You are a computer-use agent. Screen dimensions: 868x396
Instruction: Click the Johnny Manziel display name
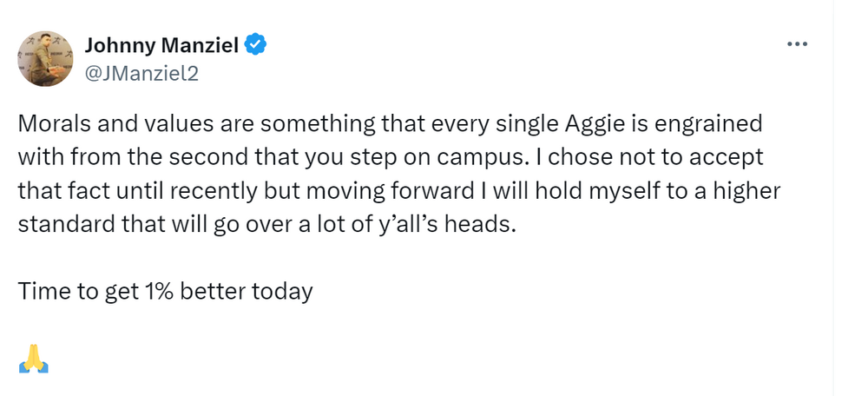161,45
